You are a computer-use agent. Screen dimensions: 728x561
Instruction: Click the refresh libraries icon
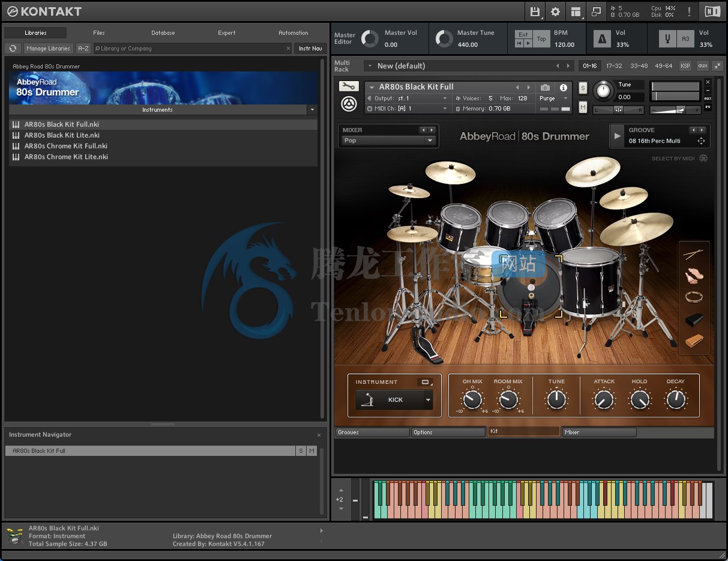[13, 49]
